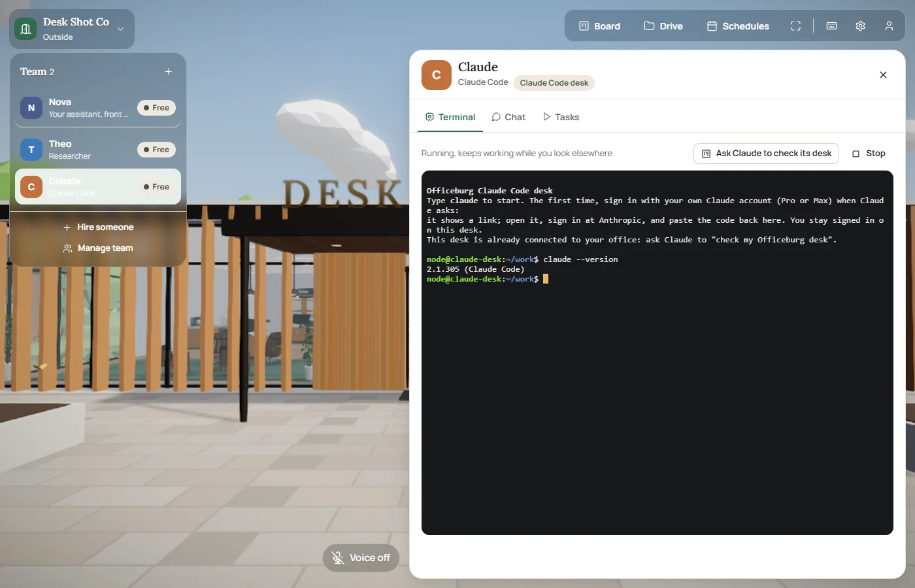Click the 'Claude' title in the panel header
This screenshot has height=588, width=915.
(478, 67)
